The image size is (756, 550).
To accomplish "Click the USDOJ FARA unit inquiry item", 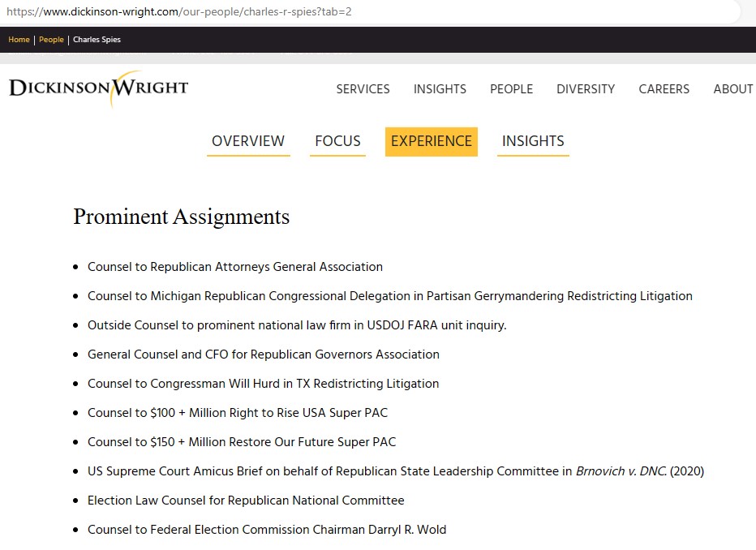I will pyautogui.click(x=297, y=325).
